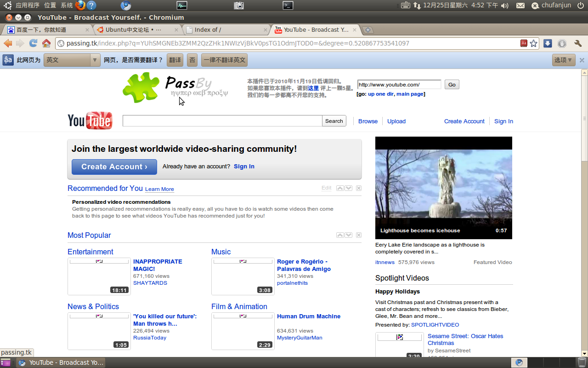Bookmark this page with the star icon
Screen dimensions: 588x368
click(x=533, y=43)
